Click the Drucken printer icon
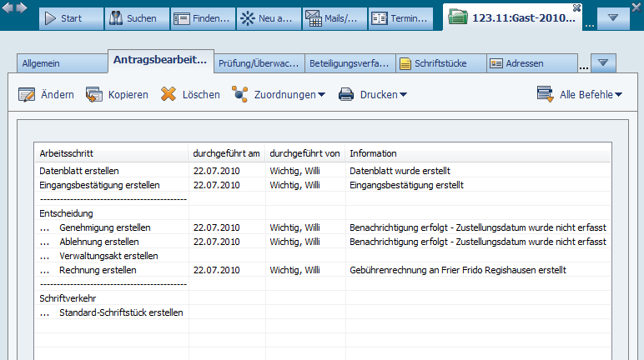Image resolution: width=644 pixels, height=360 pixels. coord(346,95)
